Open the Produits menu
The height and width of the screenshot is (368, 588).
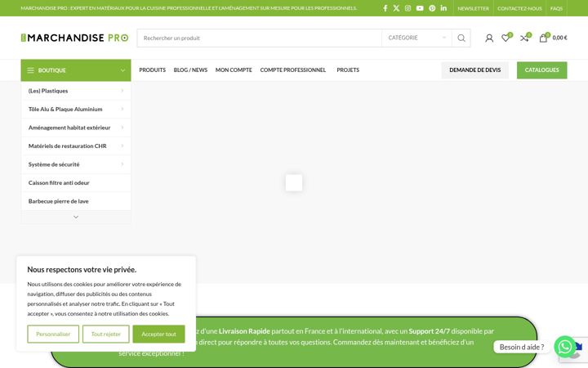152,70
